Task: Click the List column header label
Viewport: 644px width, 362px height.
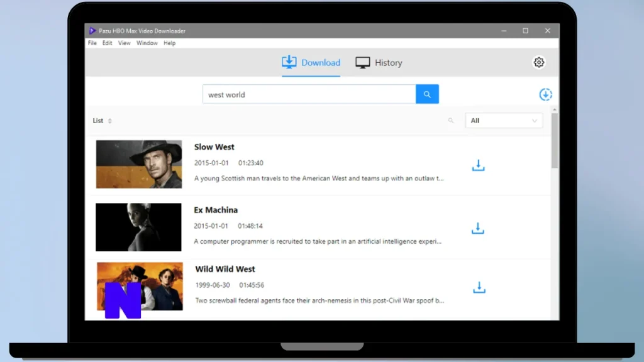Action: [x=97, y=121]
